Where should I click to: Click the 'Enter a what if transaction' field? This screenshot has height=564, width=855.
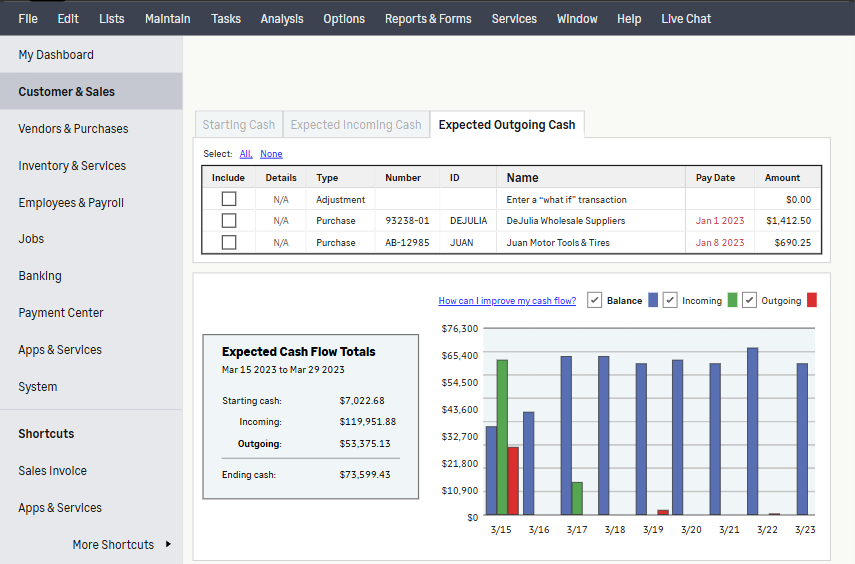[567, 200]
